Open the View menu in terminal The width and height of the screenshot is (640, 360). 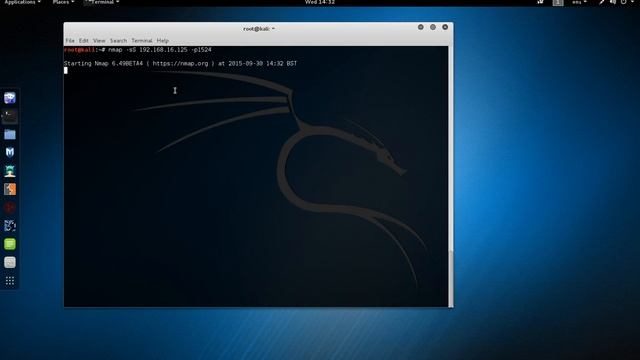point(99,41)
